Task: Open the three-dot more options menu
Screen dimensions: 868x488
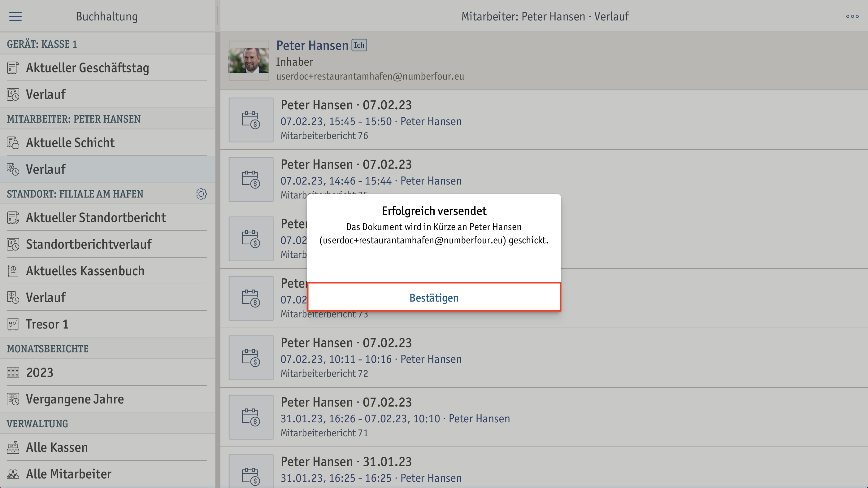Action: coord(852,16)
